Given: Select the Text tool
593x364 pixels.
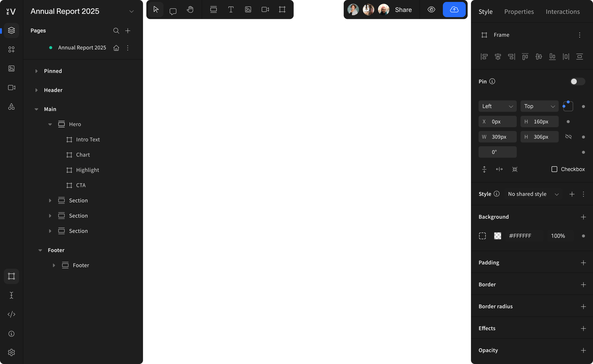Looking at the screenshot, I should pos(231,10).
